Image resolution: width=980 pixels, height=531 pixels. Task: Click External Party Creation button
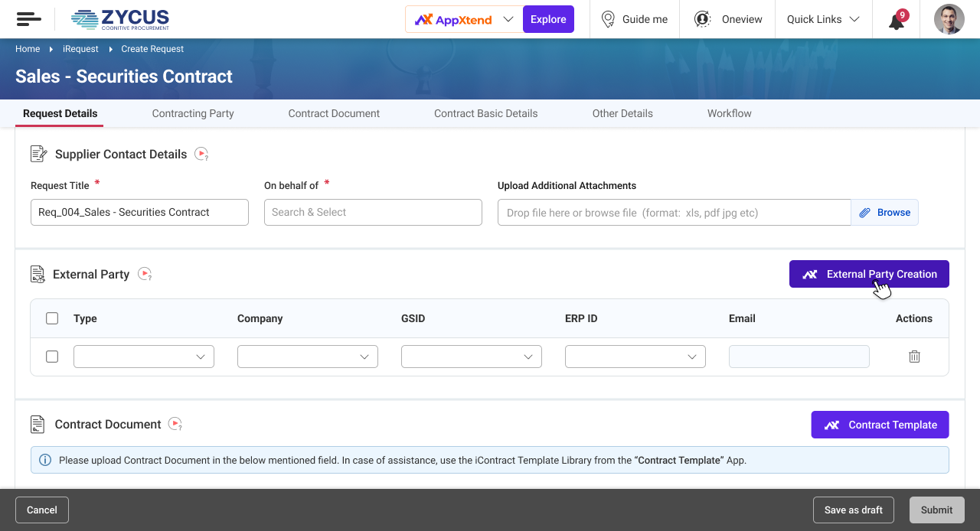[869, 274]
